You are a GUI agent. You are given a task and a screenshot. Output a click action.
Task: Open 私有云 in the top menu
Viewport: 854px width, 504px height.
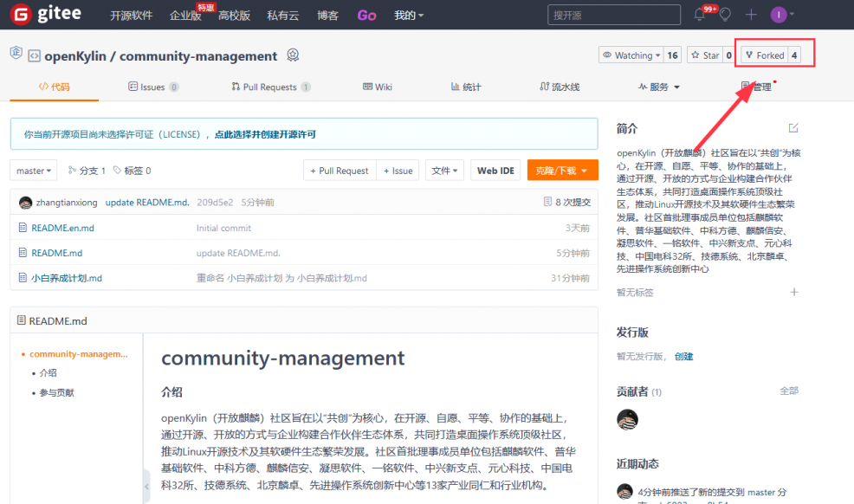[282, 16]
